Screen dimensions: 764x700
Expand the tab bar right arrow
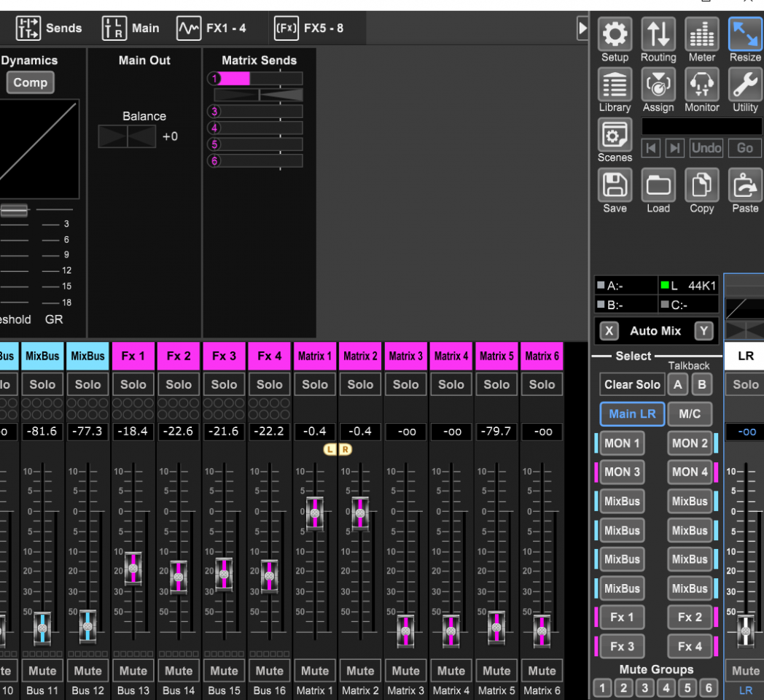pos(582,28)
